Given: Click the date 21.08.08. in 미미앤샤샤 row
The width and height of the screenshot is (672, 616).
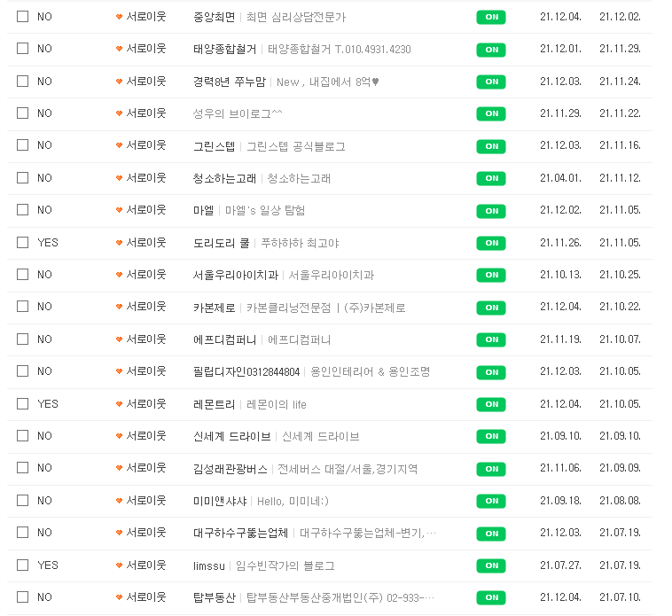Looking at the screenshot, I should [621, 501].
